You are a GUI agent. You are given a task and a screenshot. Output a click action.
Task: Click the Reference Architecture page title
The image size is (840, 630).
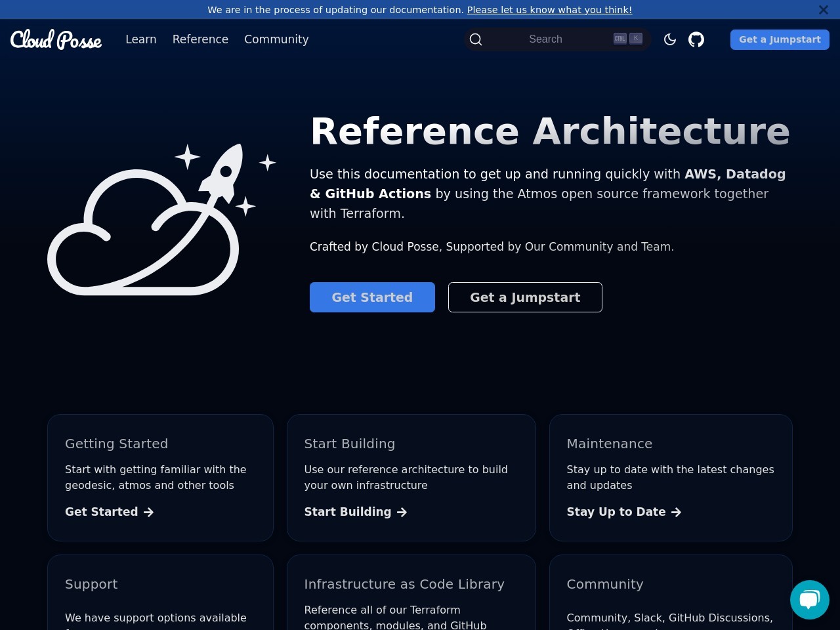(550, 131)
